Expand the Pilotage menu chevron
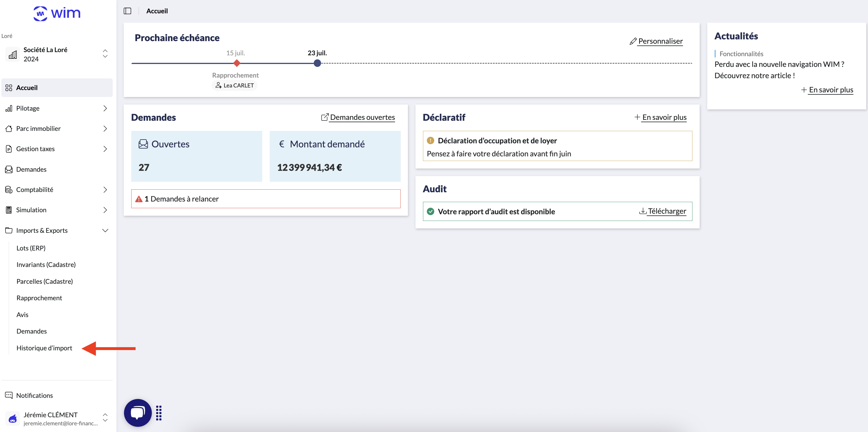This screenshot has height=432, width=868. (x=105, y=108)
